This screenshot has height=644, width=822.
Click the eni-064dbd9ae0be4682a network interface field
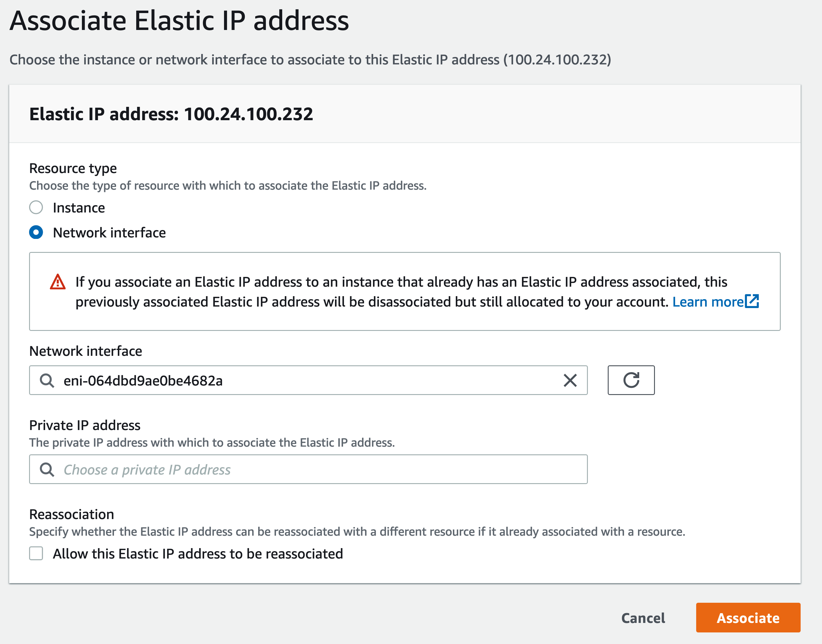(308, 380)
